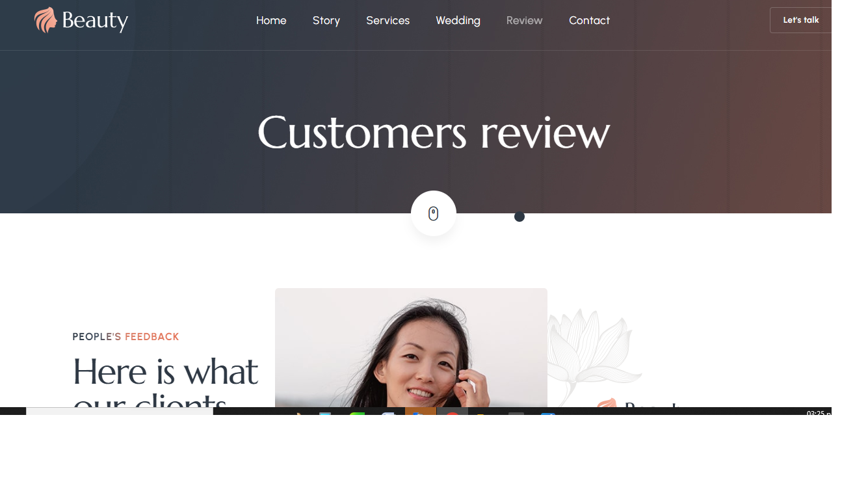Open the blue icon on taskbar
This screenshot has height=493, width=868.
tap(547, 411)
